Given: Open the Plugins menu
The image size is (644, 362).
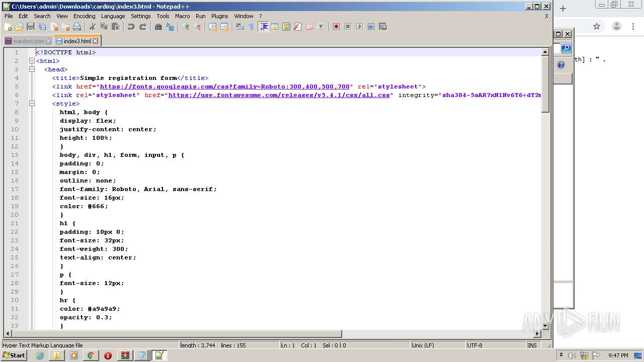Looking at the screenshot, I should 219,16.
